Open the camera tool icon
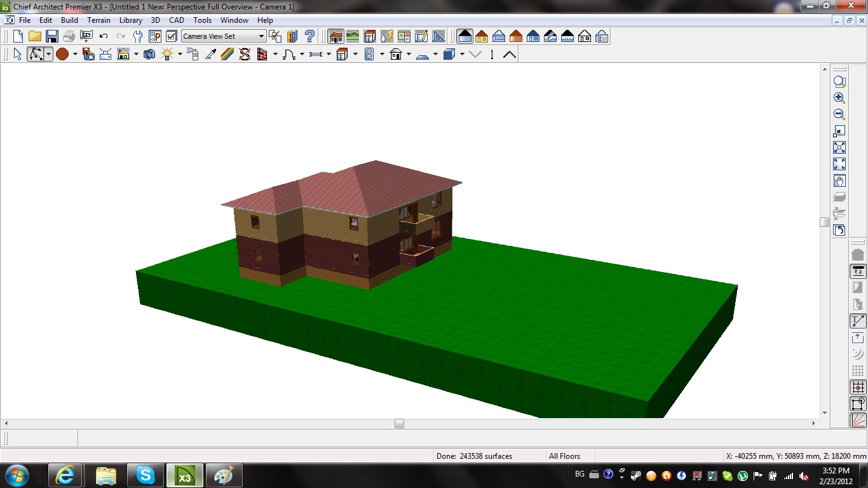Screen dimensions: 868x488 149,55
